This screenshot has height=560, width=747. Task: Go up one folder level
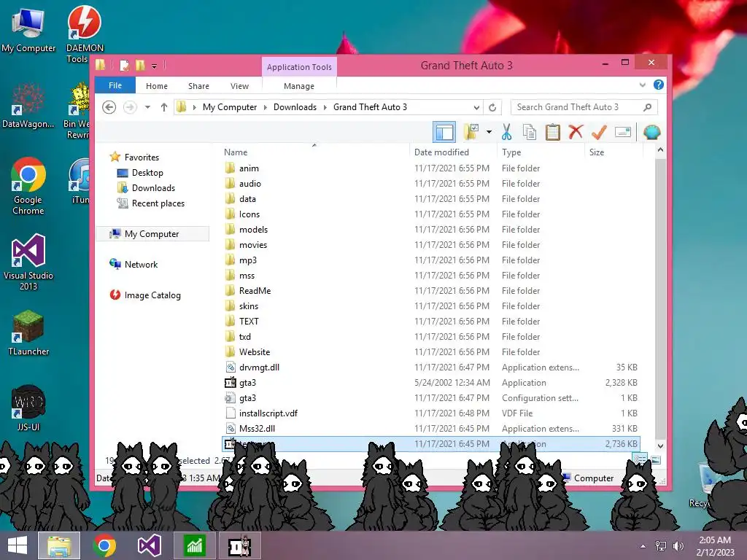(164, 107)
